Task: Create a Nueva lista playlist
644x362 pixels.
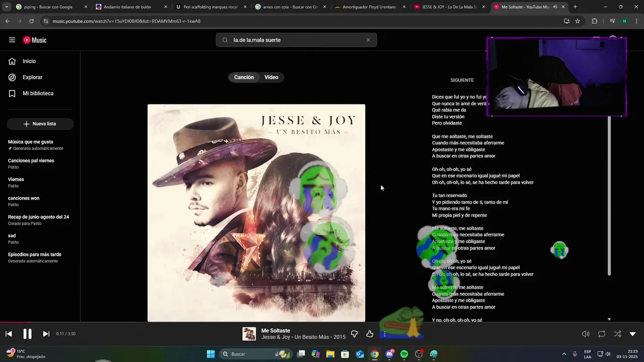Action: [x=40, y=124]
